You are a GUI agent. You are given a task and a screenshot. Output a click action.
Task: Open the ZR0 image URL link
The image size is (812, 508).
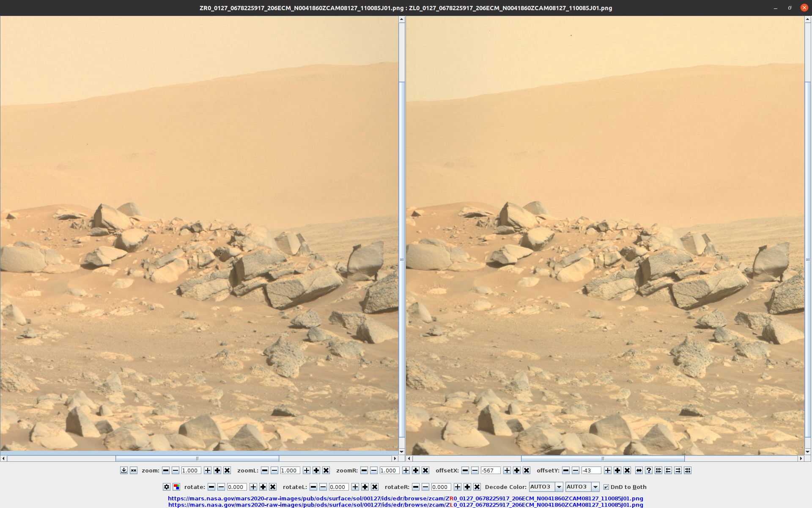[x=405, y=498]
